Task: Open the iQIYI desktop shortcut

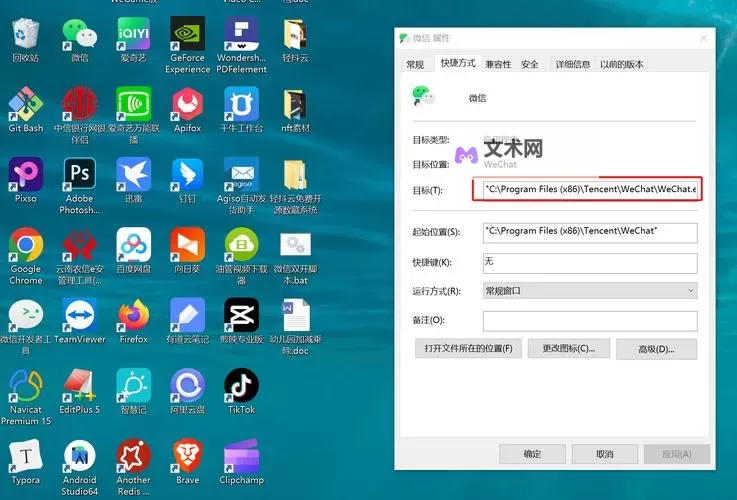Action: pos(133,33)
